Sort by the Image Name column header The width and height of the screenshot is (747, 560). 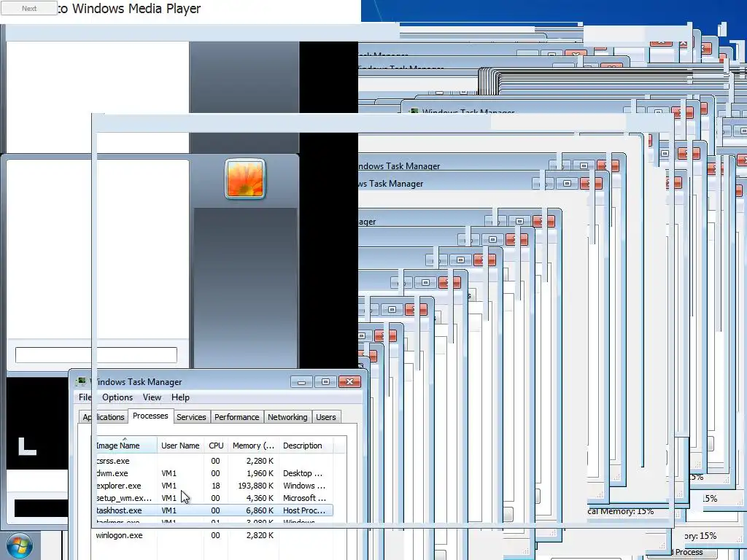[125, 446]
